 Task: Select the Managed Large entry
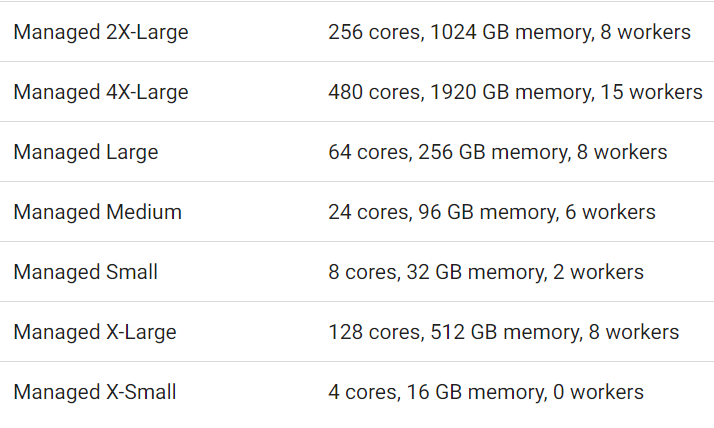tap(86, 153)
